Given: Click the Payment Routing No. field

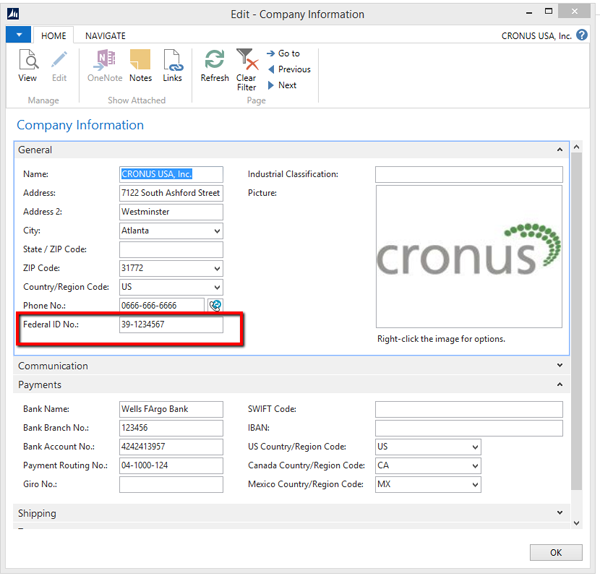Looking at the screenshot, I should (x=171, y=465).
